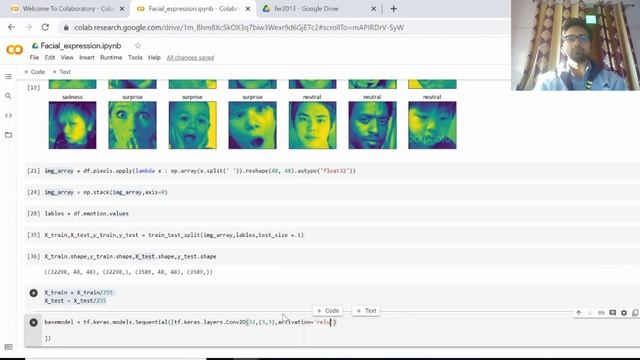Insert code cell via floating + Code button
This screenshot has height=360, width=640.
tap(328, 311)
